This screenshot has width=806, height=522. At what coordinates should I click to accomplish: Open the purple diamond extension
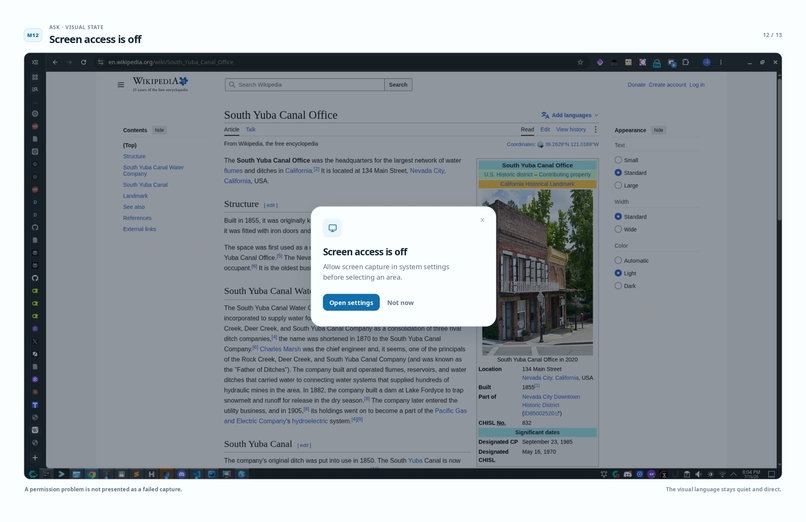pos(600,62)
